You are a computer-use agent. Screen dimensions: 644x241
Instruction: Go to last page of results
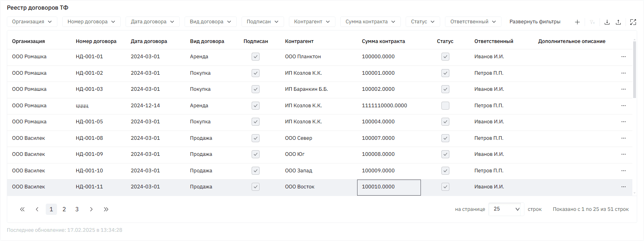[106, 209]
